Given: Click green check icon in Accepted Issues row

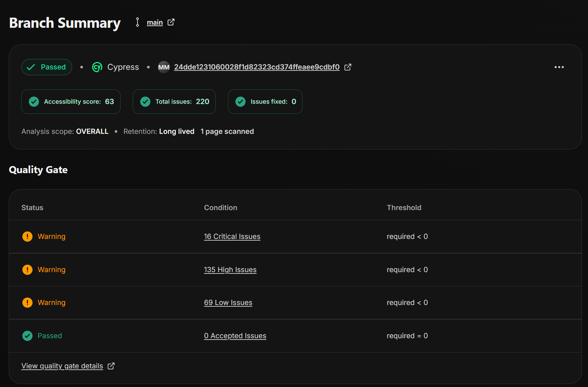Looking at the screenshot, I should (27, 336).
